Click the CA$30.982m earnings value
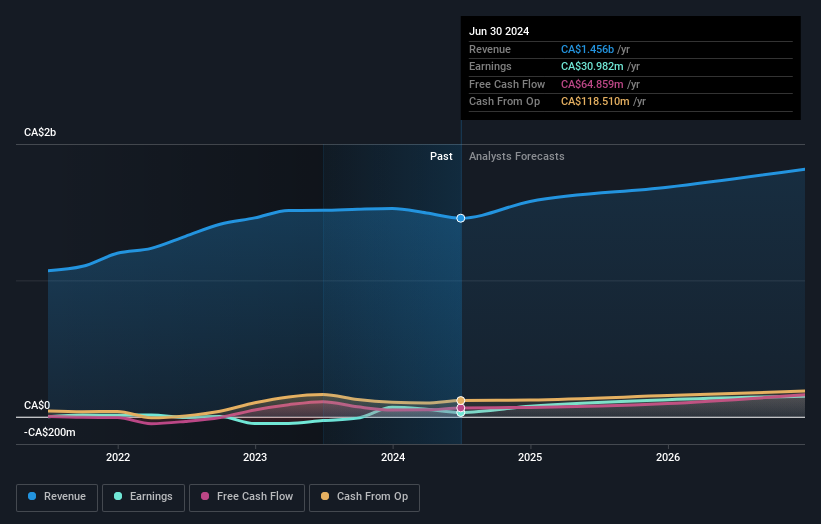Screen dimensions: 821x524 [592, 66]
